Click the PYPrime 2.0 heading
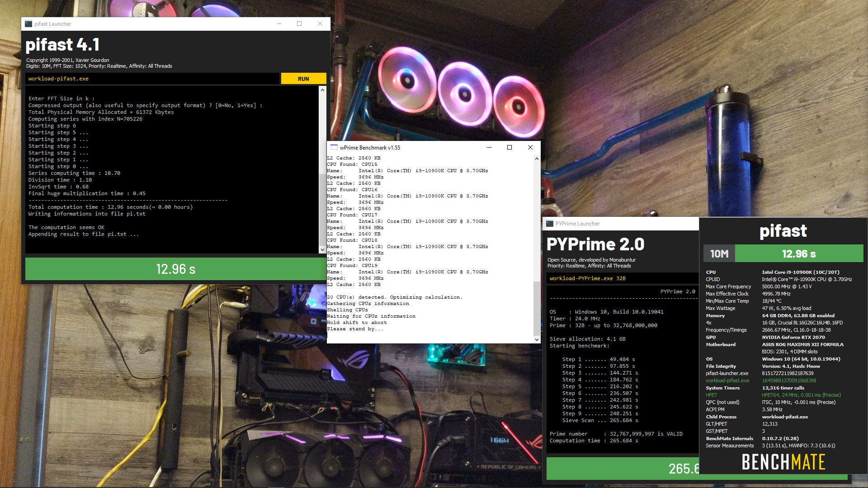The height and width of the screenshot is (488, 868). coord(595,244)
